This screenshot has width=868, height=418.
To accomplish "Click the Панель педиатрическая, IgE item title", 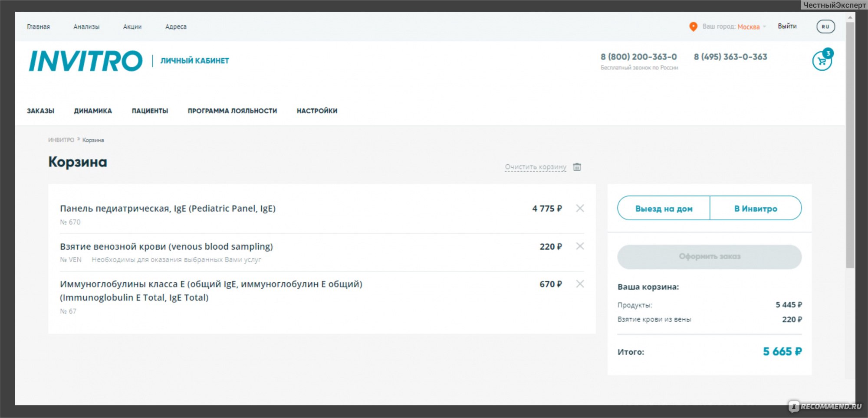I will (168, 209).
